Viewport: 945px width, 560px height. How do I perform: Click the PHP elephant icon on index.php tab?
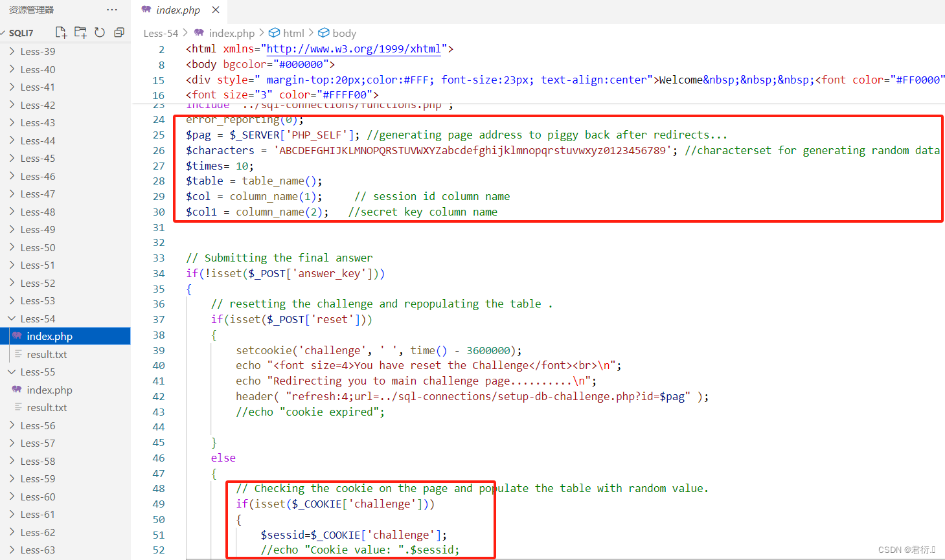(x=146, y=10)
